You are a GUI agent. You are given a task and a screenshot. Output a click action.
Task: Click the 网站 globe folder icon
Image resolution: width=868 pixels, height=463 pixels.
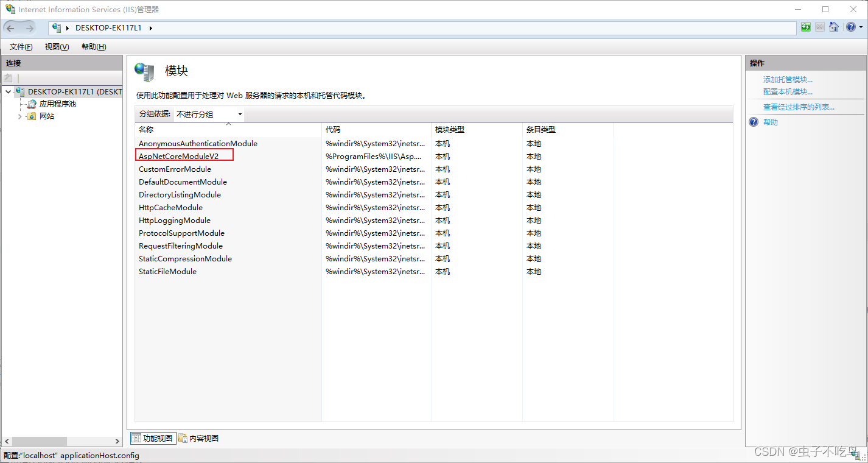[32, 116]
